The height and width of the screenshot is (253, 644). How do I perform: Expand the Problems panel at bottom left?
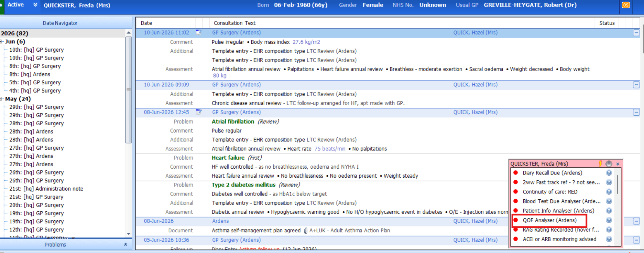point(125,244)
